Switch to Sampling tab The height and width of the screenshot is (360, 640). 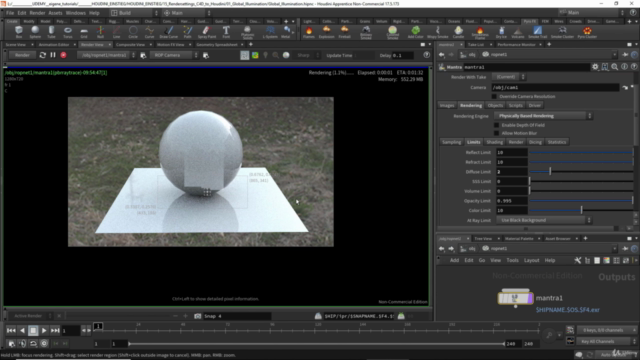[452, 142]
